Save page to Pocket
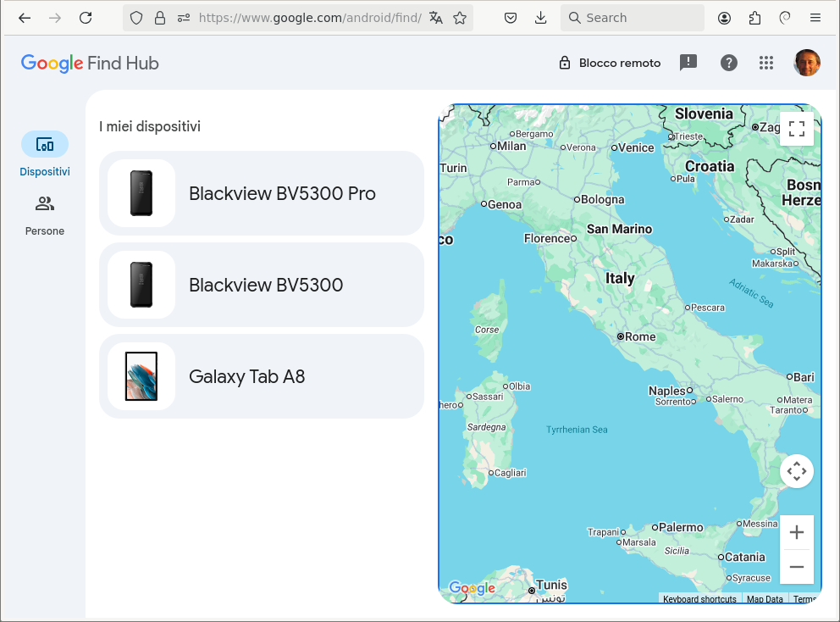Viewport: 840px width, 622px height. tap(511, 19)
